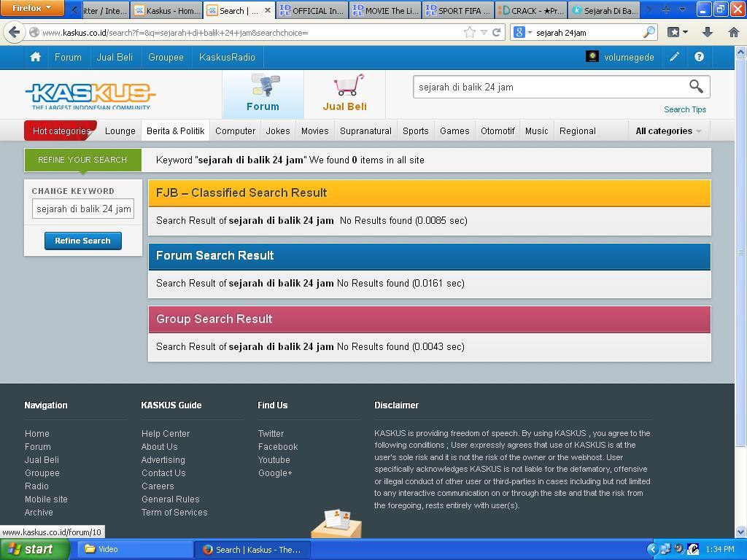Switch to the SPORT FIFA tab
This screenshot has width=747, height=560.
coord(458,10)
